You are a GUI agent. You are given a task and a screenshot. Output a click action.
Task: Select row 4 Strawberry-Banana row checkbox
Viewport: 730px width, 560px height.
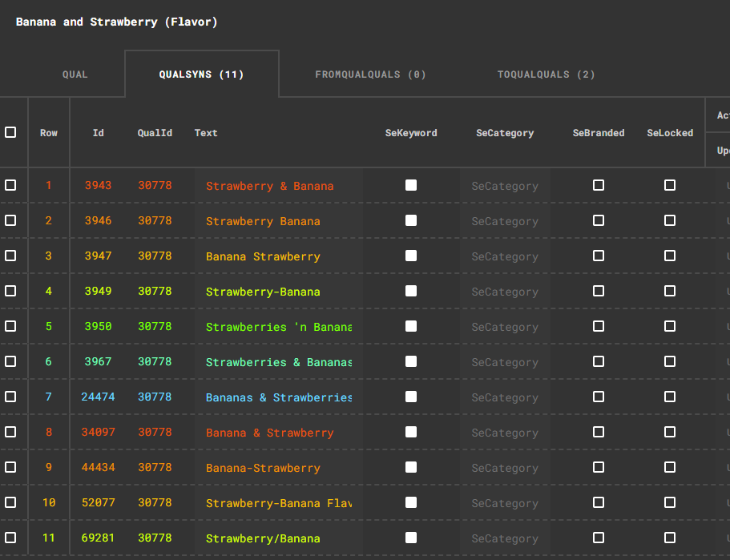tap(10, 291)
